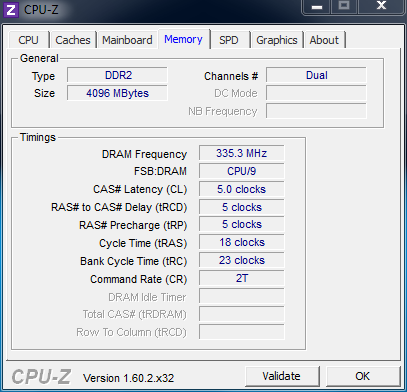Select the Cycle Time value 18 clocks

tap(242, 242)
